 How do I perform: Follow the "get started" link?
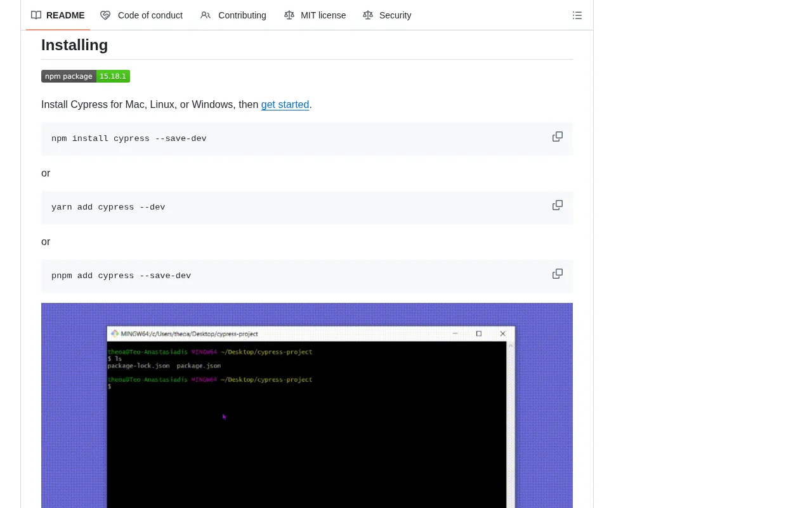point(285,105)
